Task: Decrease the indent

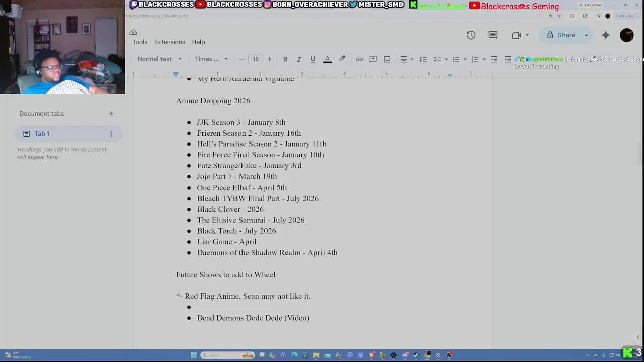Action: point(494,59)
